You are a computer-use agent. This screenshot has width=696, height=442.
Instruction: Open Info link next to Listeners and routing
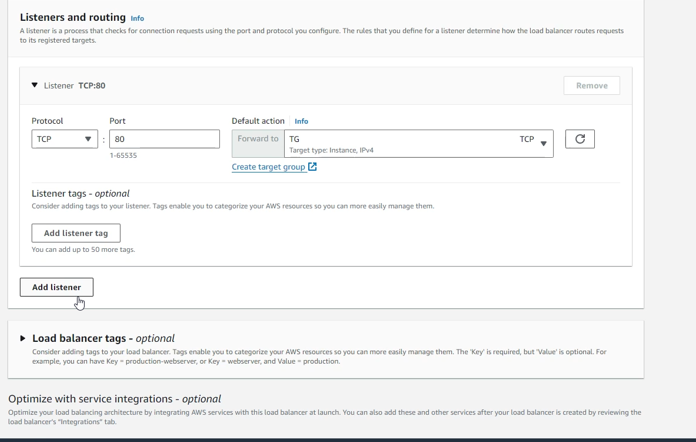137,18
